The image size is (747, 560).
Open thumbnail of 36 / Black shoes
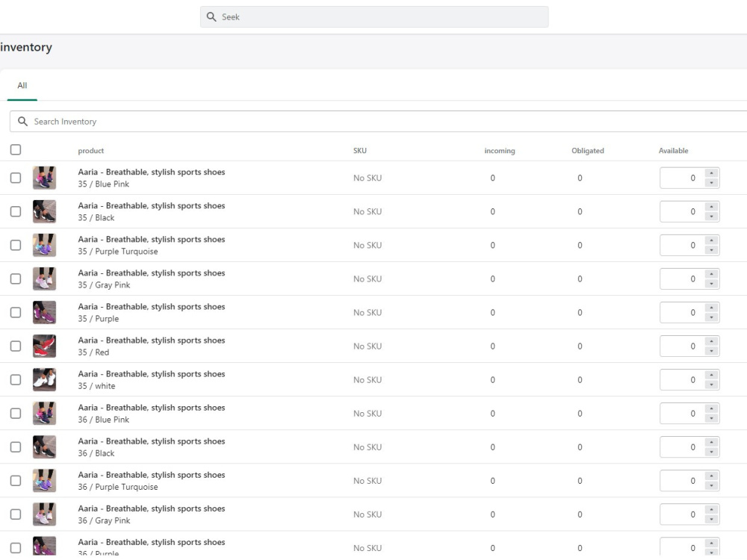click(x=44, y=447)
